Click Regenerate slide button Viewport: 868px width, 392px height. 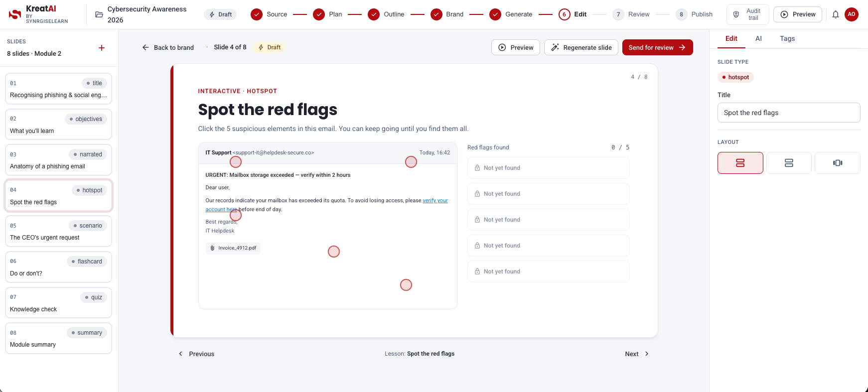(x=581, y=47)
